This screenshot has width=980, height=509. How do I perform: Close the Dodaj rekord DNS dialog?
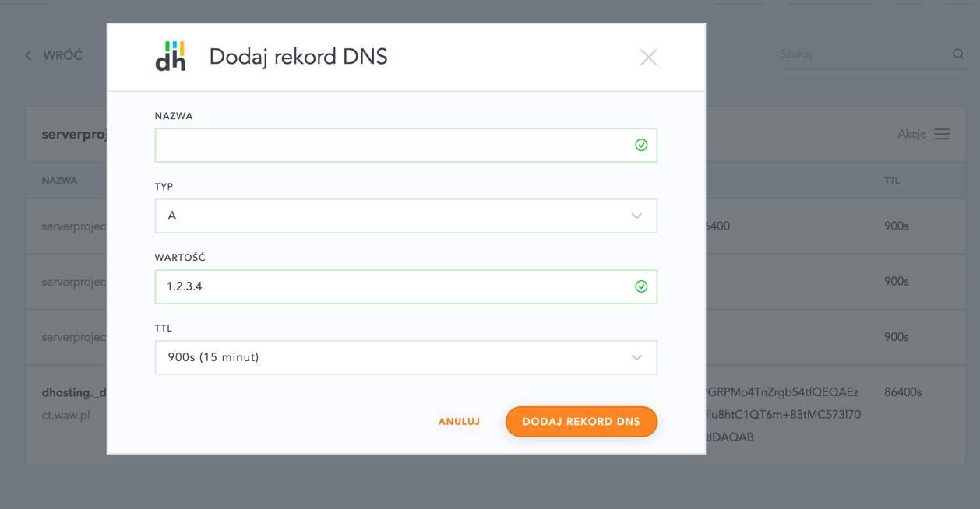click(x=648, y=57)
